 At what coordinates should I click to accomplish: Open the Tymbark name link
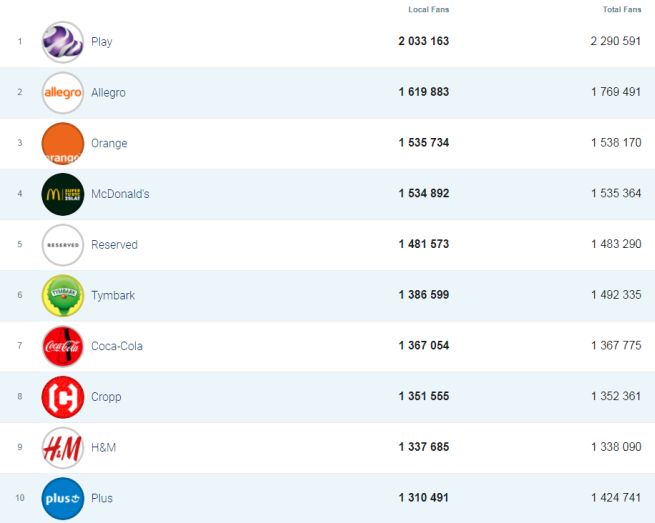[x=111, y=296]
